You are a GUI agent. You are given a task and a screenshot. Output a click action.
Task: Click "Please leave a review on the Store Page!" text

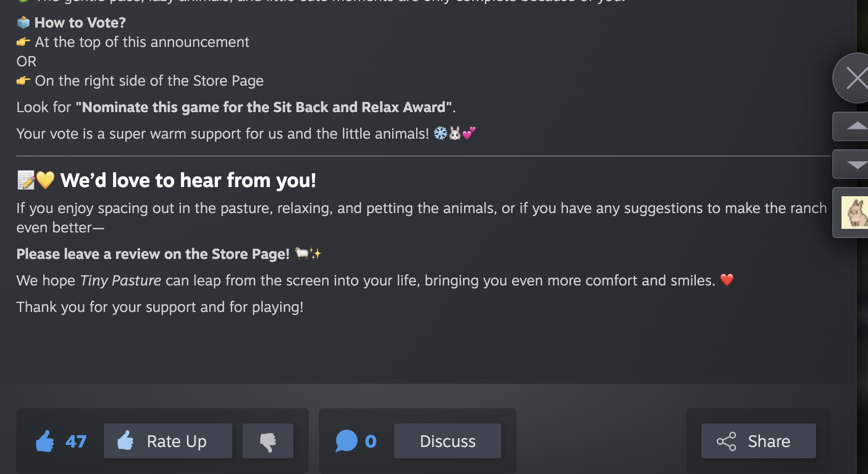(153, 254)
